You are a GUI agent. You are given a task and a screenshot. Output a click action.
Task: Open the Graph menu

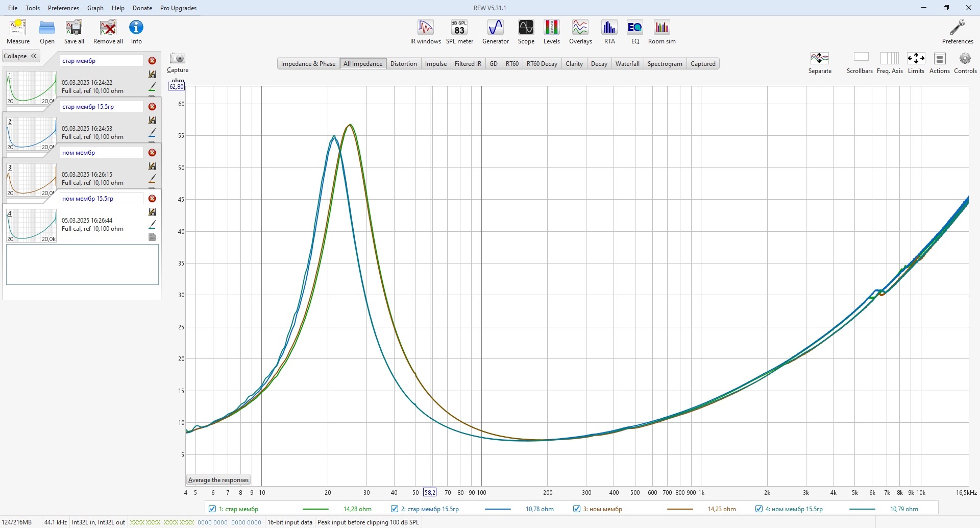pos(95,8)
